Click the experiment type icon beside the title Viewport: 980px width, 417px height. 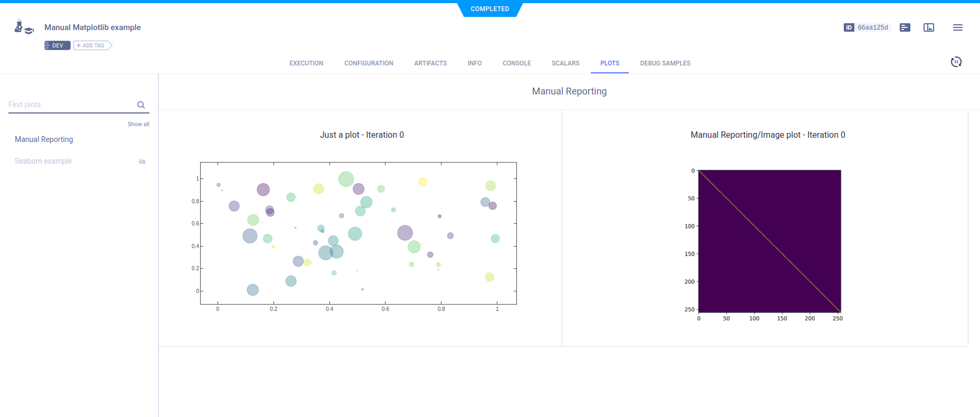coord(24,27)
